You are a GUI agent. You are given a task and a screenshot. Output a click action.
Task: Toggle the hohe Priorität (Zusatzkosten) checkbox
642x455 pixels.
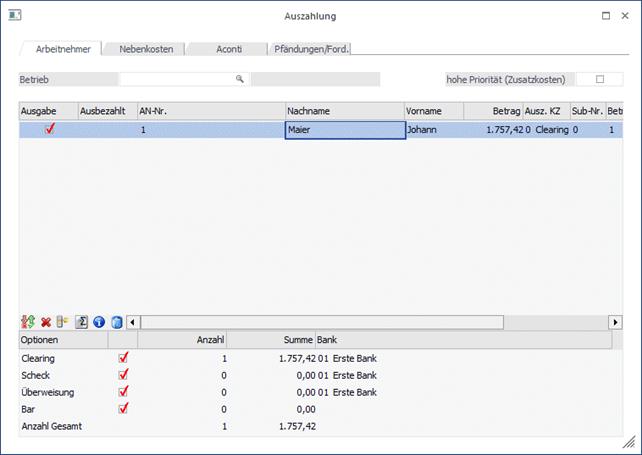click(600, 79)
